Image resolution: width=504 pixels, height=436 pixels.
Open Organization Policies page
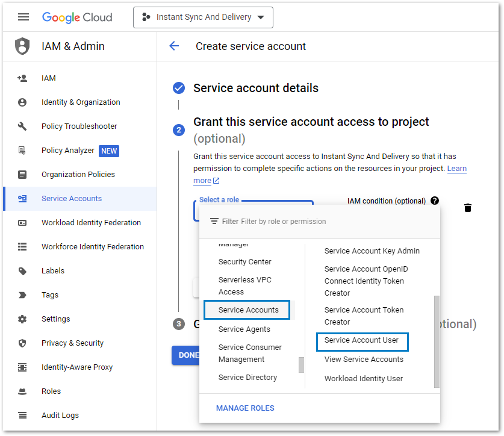(x=78, y=175)
